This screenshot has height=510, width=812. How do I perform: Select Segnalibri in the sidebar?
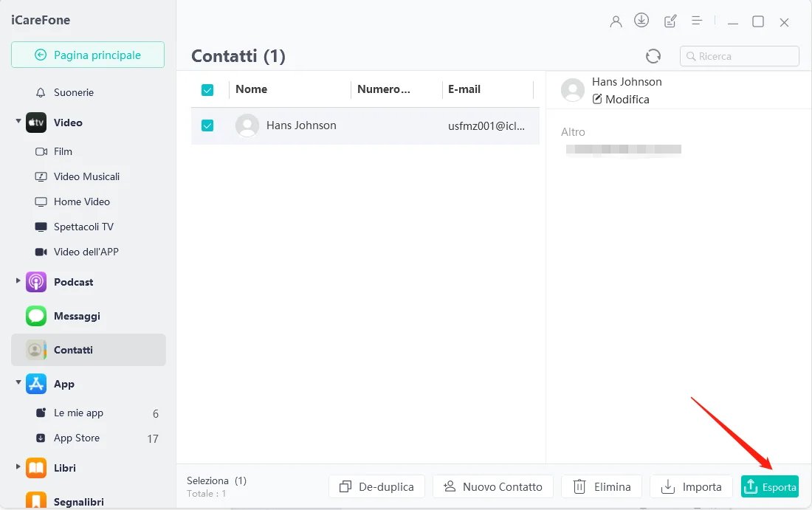(76, 501)
